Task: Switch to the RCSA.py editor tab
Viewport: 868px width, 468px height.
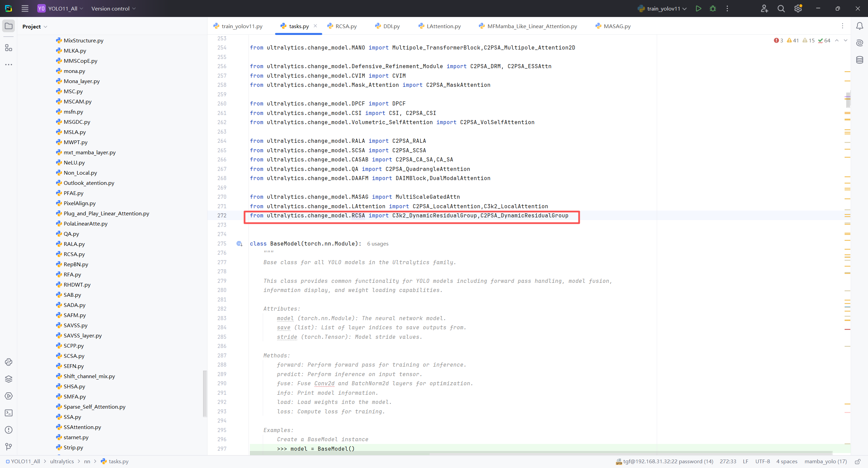Action: click(x=346, y=26)
